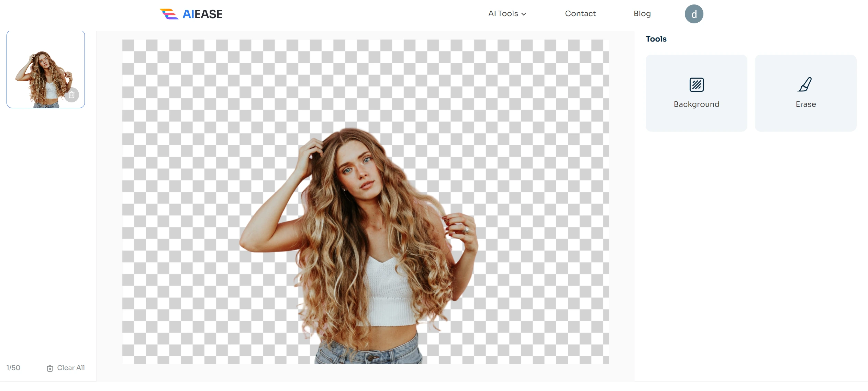Image resolution: width=868 pixels, height=391 pixels.
Task: Navigate to the Blog page
Action: (x=642, y=14)
